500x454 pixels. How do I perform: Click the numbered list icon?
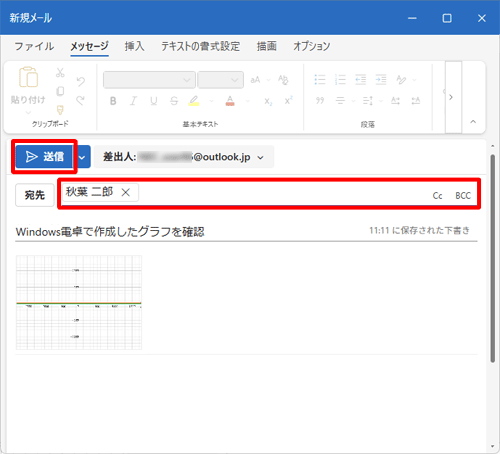340,80
